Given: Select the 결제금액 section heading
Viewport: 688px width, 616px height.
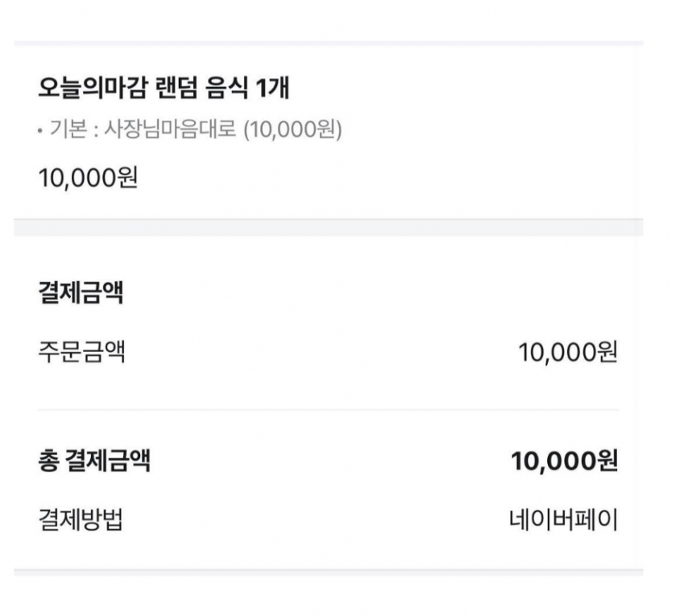Looking at the screenshot, I should (80, 292).
